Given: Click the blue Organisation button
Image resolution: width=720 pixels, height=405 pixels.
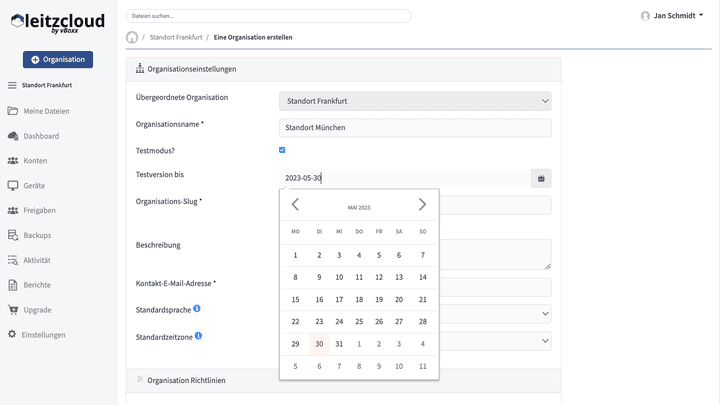Looking at the screenshot, I should [x=58, y=60].
